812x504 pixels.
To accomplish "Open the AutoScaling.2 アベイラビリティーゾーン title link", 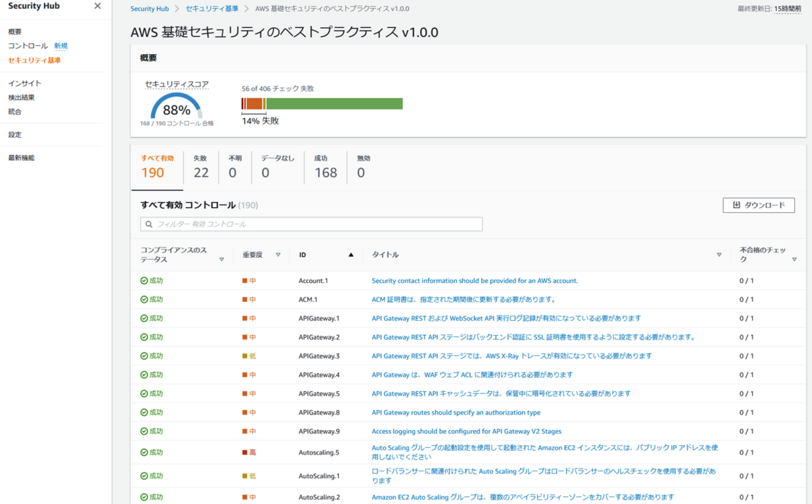I will coord(523,497).
